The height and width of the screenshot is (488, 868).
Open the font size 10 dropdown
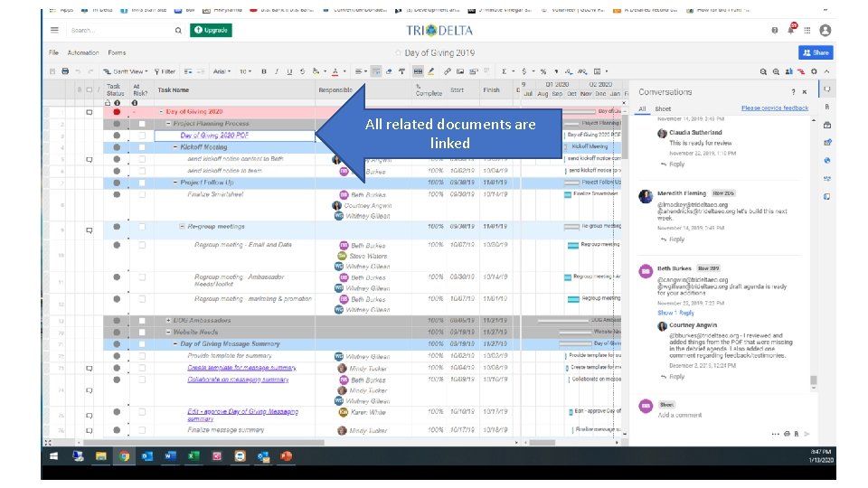pyautogui.click(x=245, y=71)
